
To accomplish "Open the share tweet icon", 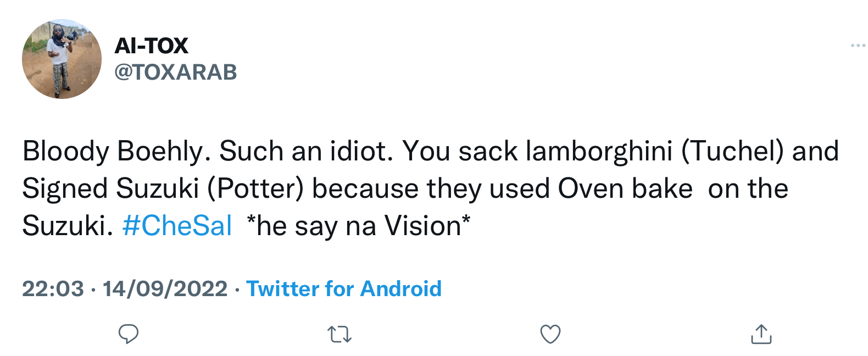I will (x=761, y=334).
